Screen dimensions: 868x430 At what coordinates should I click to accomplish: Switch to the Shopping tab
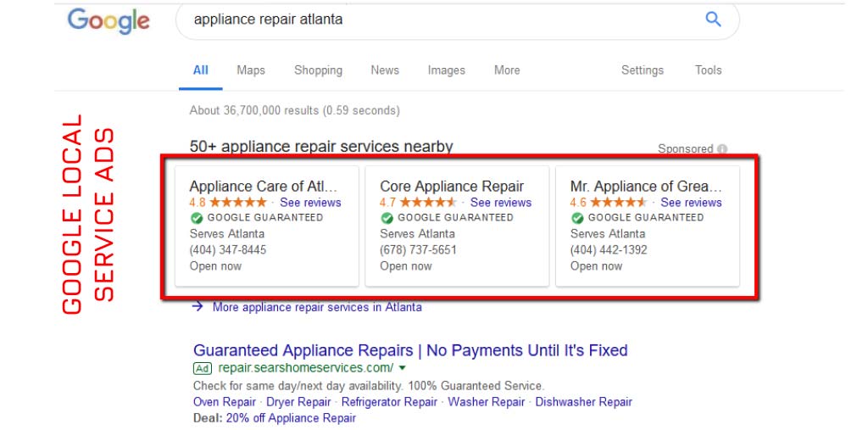[319, 70]
